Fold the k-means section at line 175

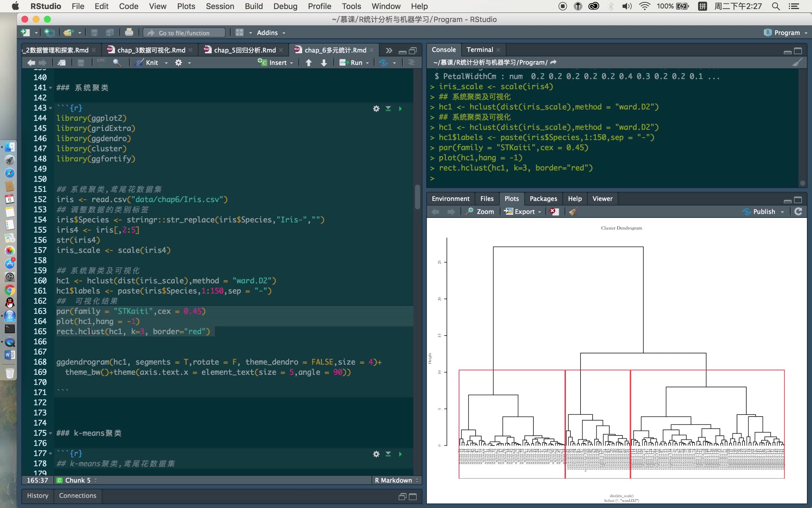(50, 433)
